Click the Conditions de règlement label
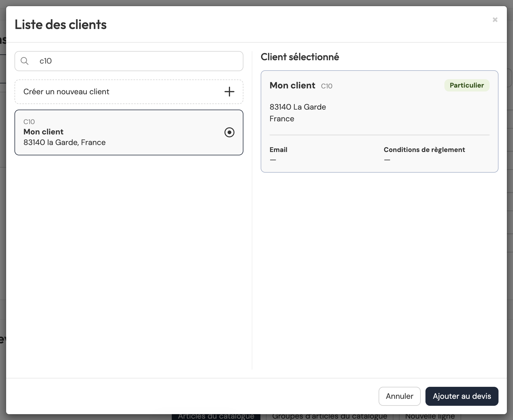513x420 pixels. coord(424,150)
